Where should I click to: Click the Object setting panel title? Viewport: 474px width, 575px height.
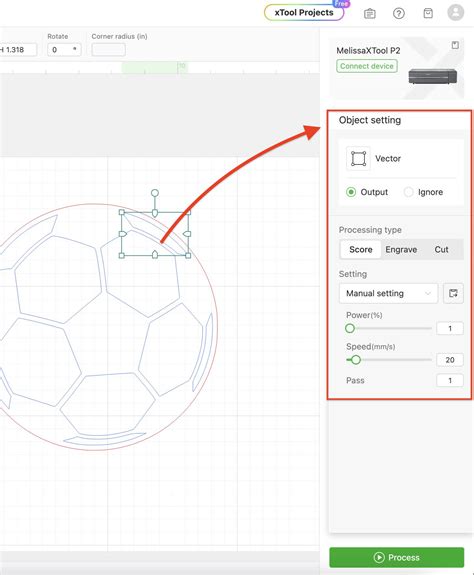(370, 120)
